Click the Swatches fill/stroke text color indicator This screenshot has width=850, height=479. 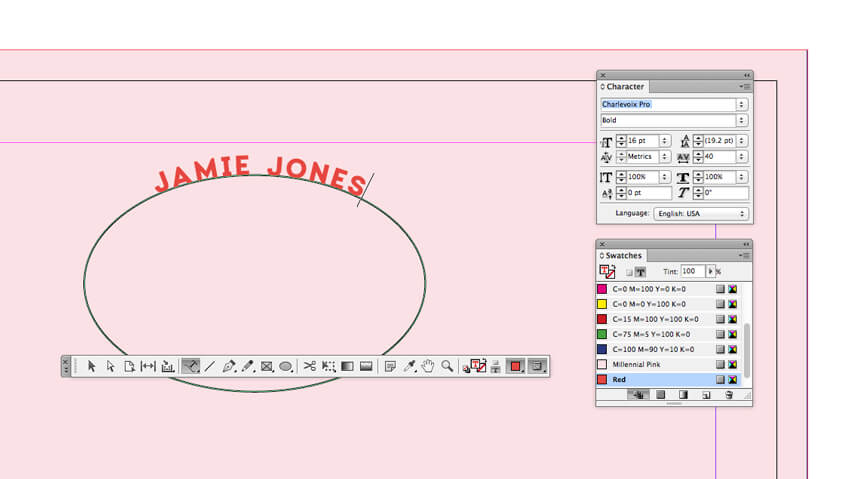tap(607, 271)
